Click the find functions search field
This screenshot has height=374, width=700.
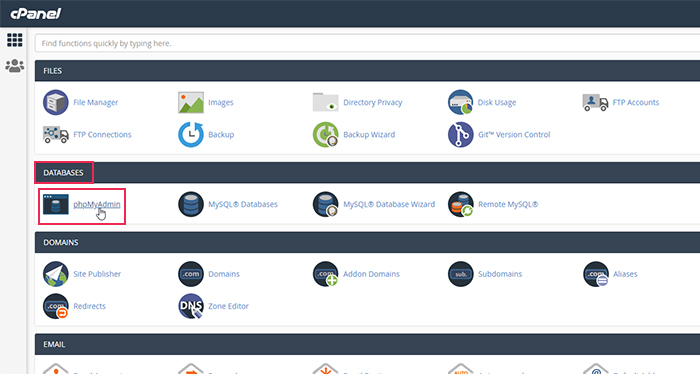click(367, 43)
